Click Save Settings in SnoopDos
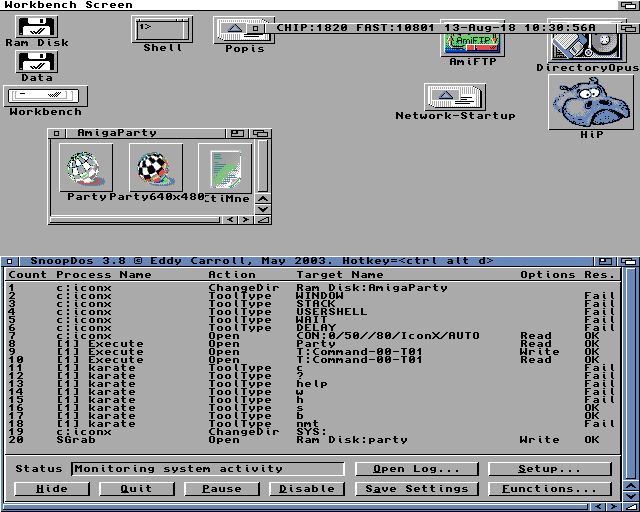This screenshot has width=640, height=512. click(416, 489)
